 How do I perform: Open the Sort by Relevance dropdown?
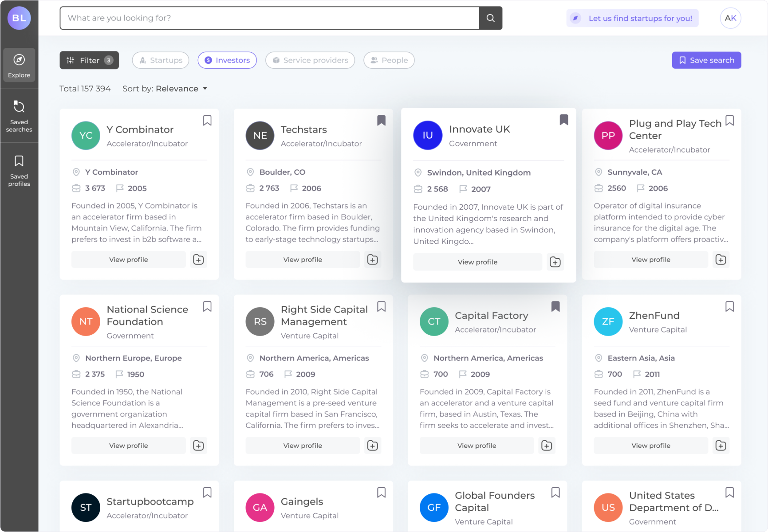point(181,89)
